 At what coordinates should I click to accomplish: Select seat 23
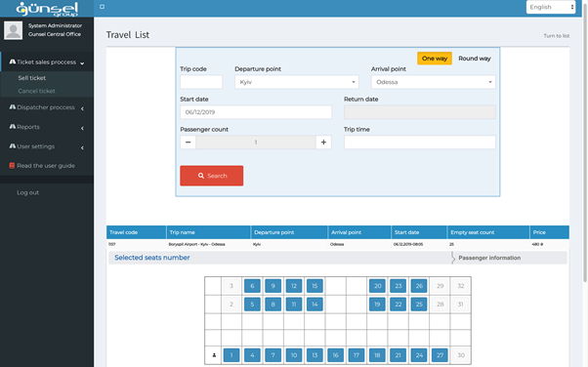click(x=399, y=286)
